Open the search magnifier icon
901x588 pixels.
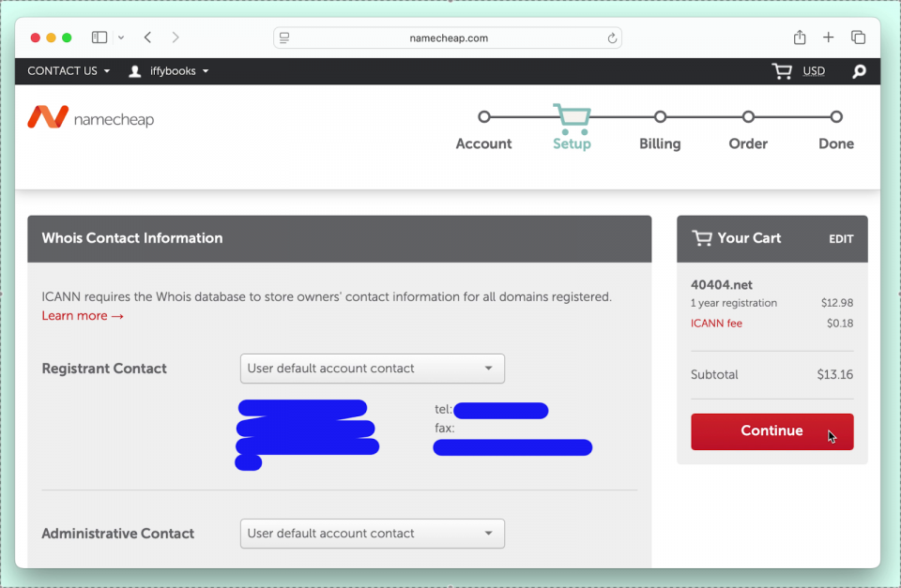coord(859,71)
